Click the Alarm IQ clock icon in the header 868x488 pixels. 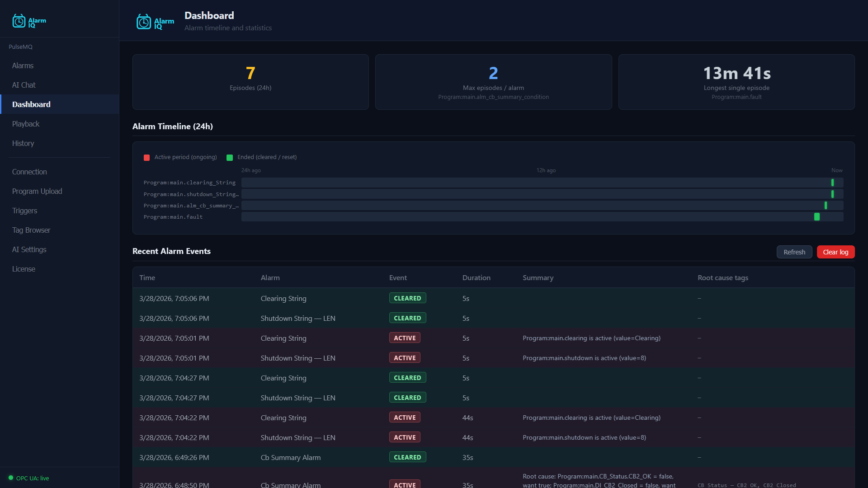pyautogui.click(x=144, y=21)
